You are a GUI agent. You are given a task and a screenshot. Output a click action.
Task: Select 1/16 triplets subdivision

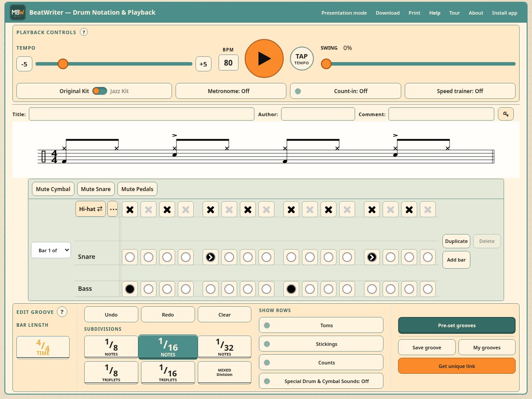click(x=168, y=373)
